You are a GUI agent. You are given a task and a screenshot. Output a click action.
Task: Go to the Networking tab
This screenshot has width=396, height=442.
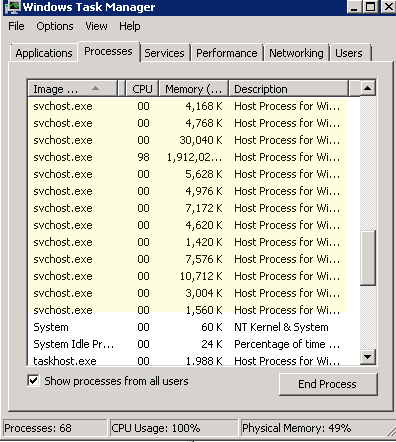(296, 53)
